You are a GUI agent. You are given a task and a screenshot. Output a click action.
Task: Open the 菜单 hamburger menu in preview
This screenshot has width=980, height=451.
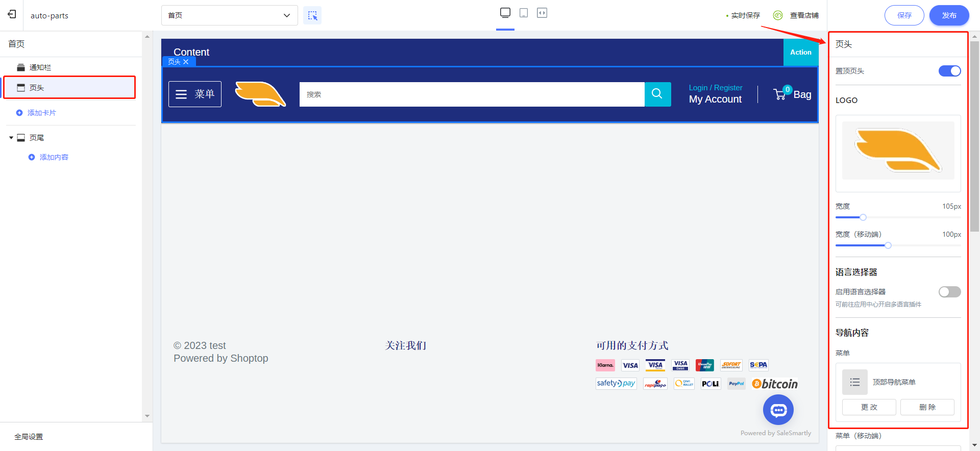195,94
